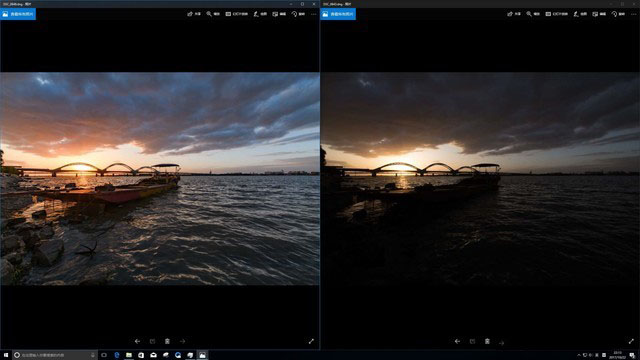Click the microphone icon in Cortana search box
The height and width of the screenshot is (360, 640).
(x=93, y=355)
